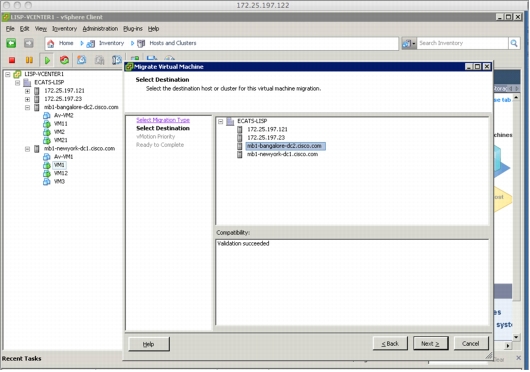Open the Edit menu
The image size is (530, 372).
click(24, 29)
